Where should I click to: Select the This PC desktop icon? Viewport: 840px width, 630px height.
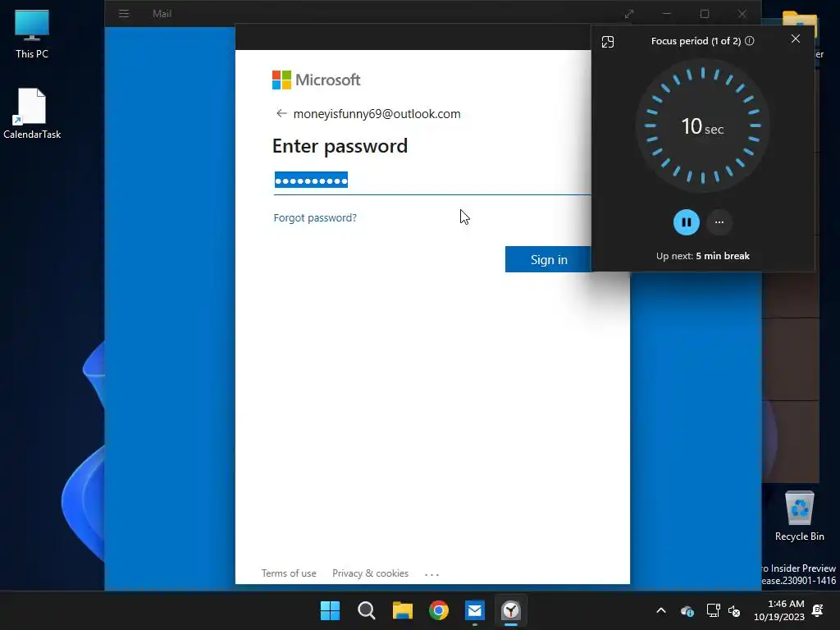pos(32,34)
